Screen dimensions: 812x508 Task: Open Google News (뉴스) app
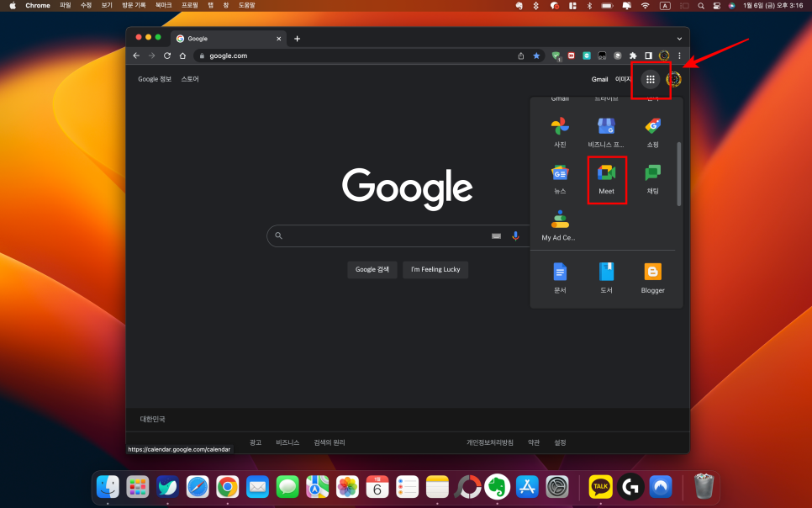click(560, 179)
